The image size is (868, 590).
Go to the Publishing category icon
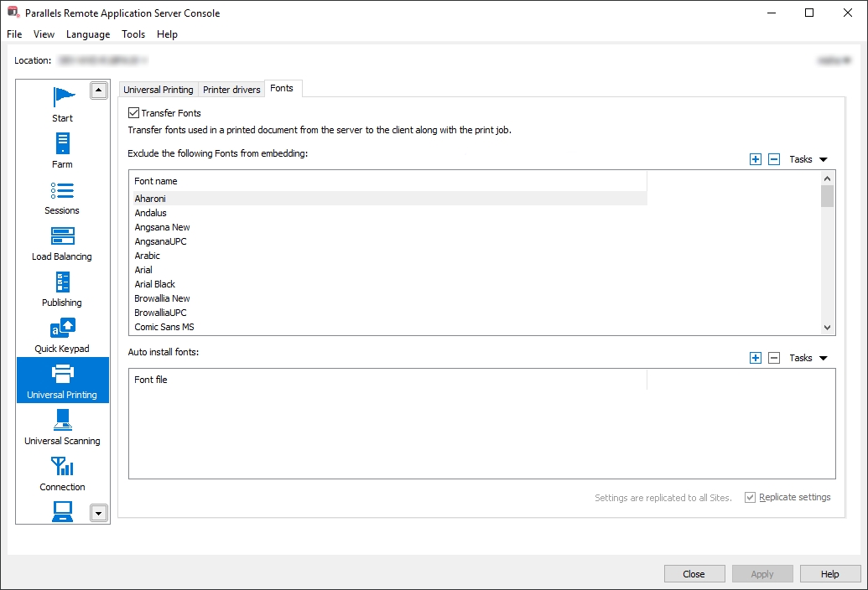(62, 282)
